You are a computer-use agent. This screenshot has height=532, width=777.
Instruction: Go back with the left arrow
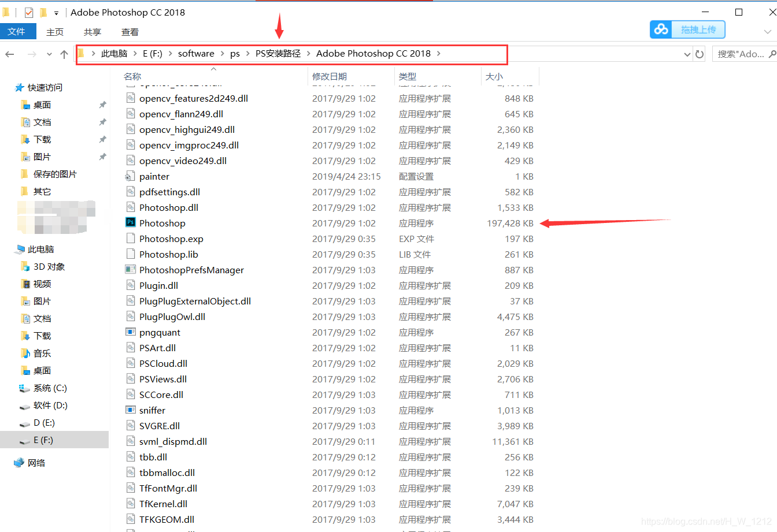tap(10, 54)
